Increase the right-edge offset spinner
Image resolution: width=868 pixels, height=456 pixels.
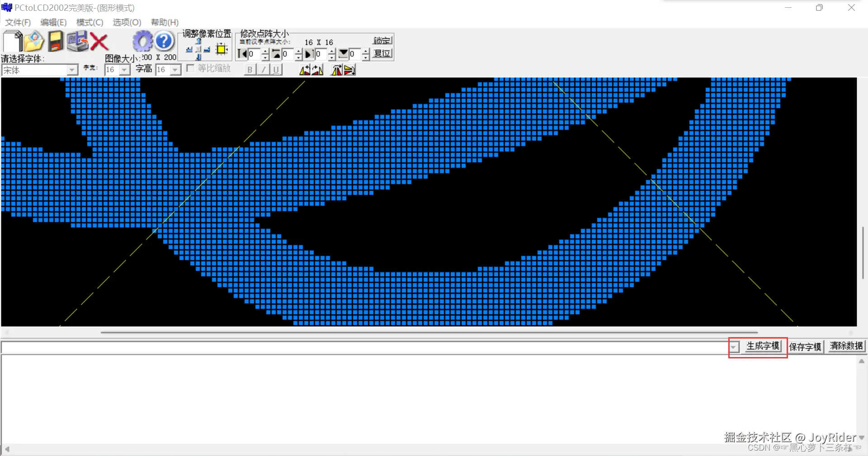(x=332, y=51)
